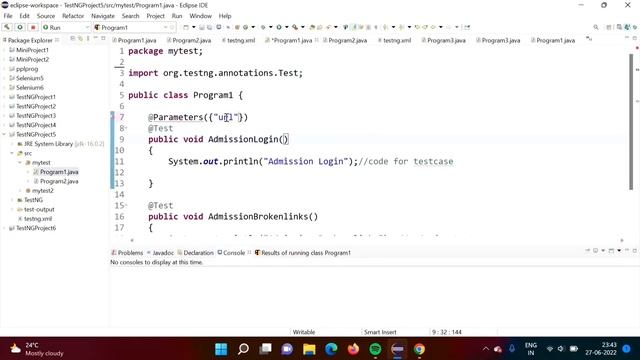
Task: Open the Windows Start menu
Action: point(221,349)
